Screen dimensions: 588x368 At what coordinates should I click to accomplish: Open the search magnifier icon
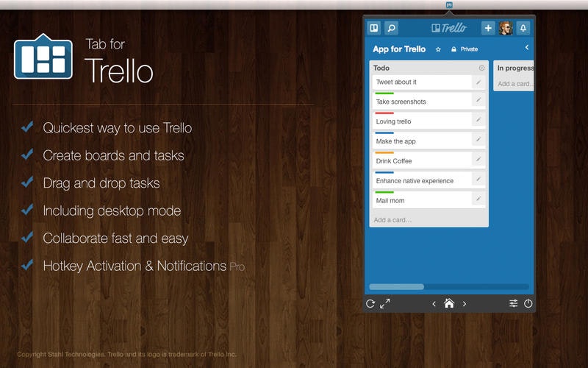click(391, 28)
